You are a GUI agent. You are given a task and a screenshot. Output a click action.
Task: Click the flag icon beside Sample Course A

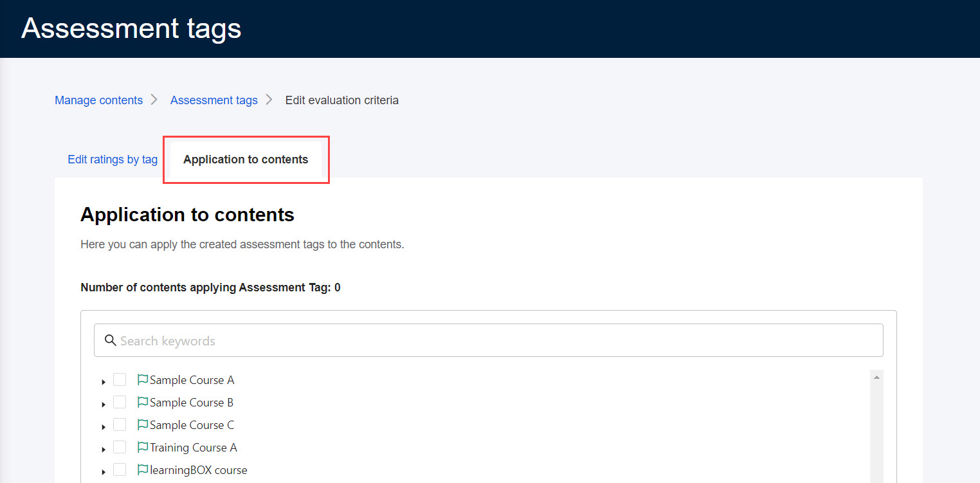click(143, 379)
